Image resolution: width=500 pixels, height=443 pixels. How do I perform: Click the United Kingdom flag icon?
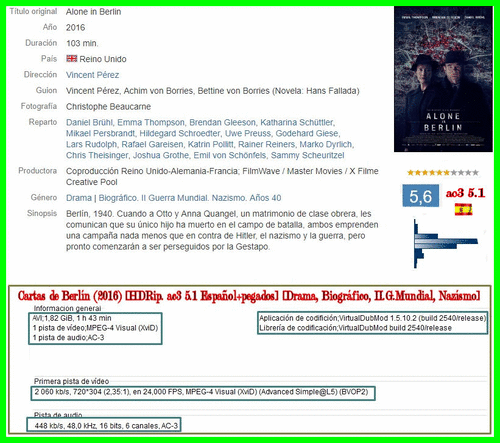(72, 59)
